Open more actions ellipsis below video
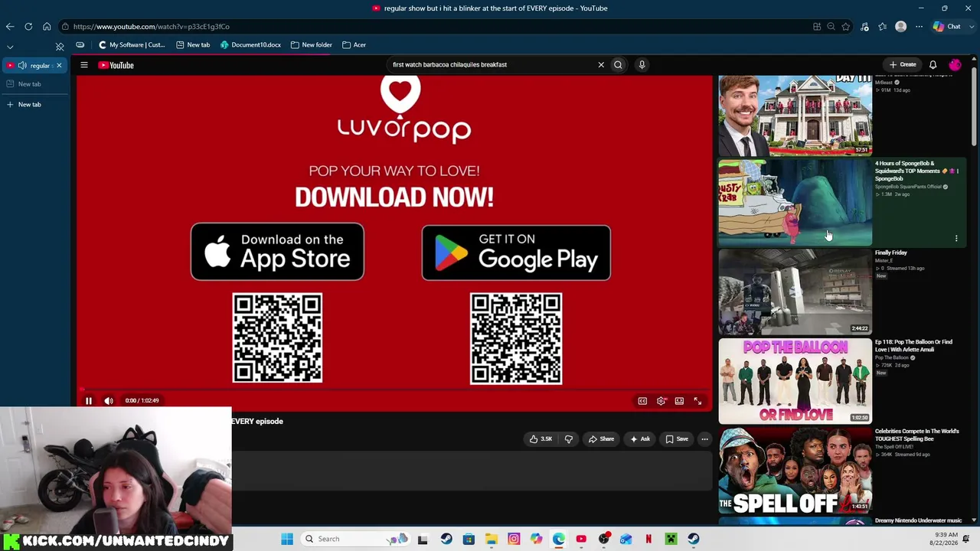This screenshot has width=980, height=551. pyautogui.click(x=704, y=439)
